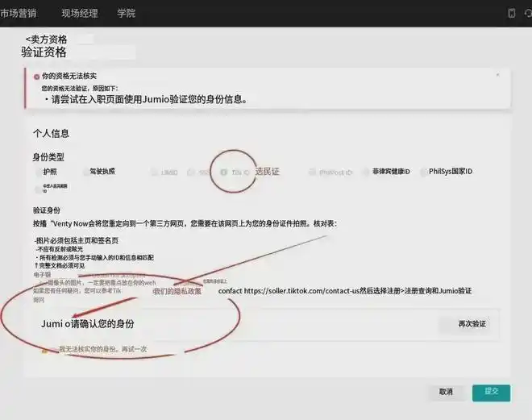Screen dimensions: 532x420
Task: Dismiss the 你的资格无法核实 alert with the x
Action: tap(497, 75)
